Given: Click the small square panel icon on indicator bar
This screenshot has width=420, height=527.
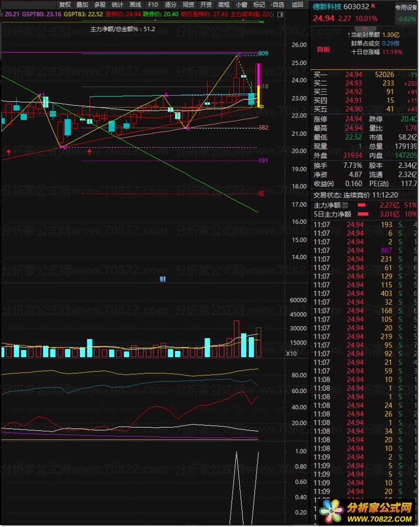Looking at the screenshot, I should (280, 15).
